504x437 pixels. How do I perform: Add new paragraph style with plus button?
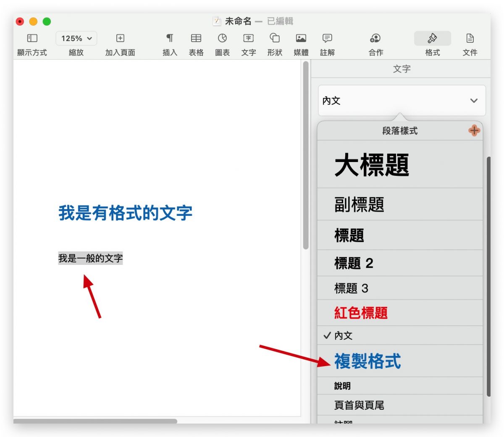click(x=474, y=131)
